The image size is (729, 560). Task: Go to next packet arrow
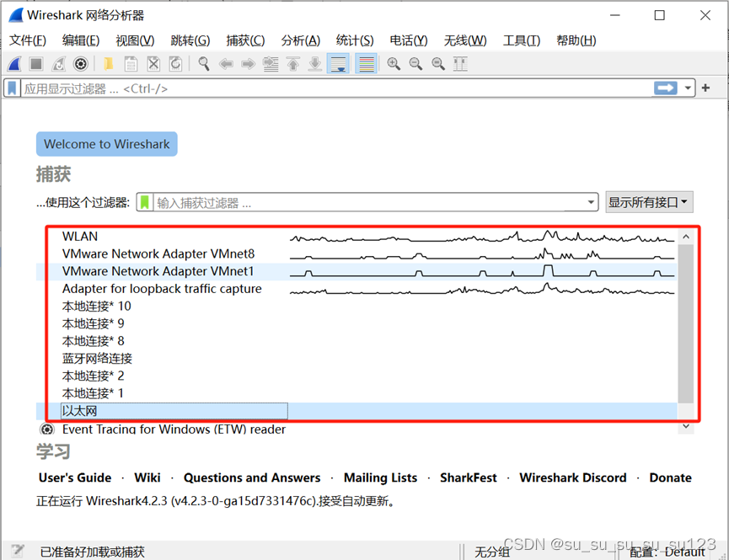(x=249, y=64)
